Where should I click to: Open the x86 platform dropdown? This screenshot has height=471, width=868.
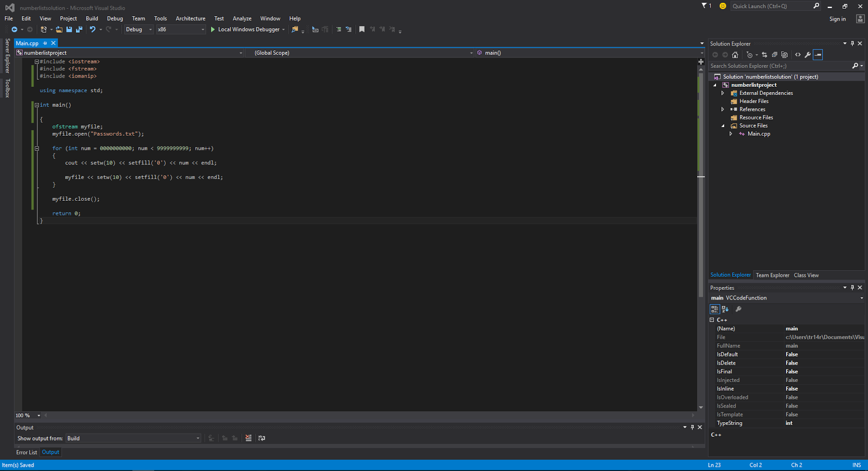click(181, 29)
